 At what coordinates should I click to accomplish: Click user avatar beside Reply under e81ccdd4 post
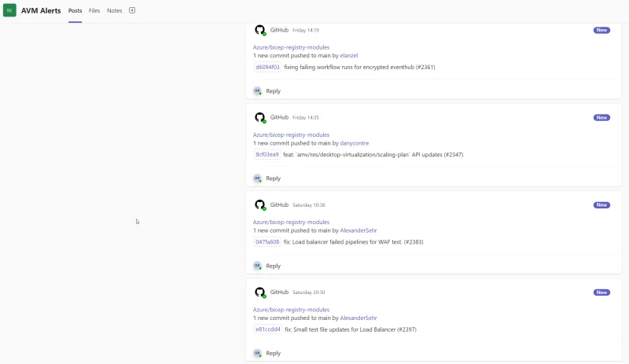pyautogui.click(x=258, y=353)
